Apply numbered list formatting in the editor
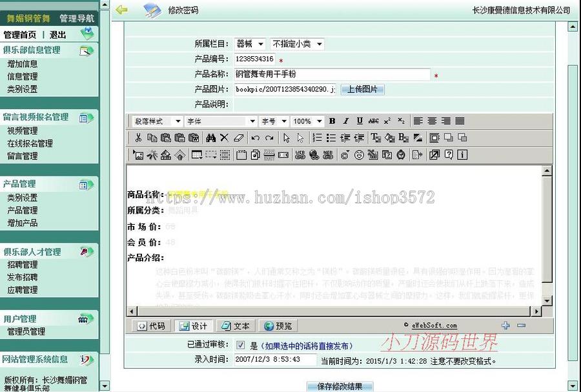581x392 pixels. coord(316,138)
